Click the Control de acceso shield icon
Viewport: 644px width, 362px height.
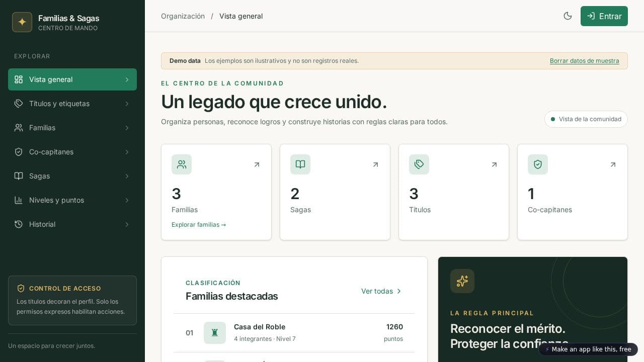tap(21, 289)
